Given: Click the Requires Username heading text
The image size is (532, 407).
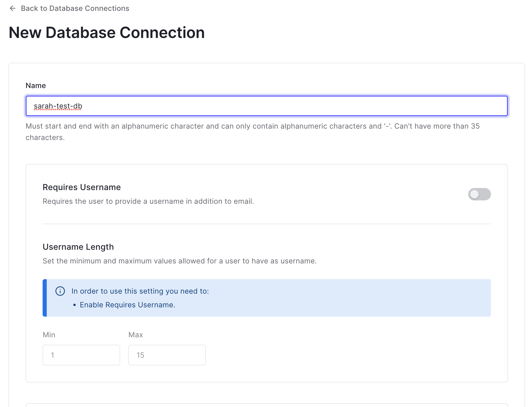Looking at the screenshot, I should 82,187.
